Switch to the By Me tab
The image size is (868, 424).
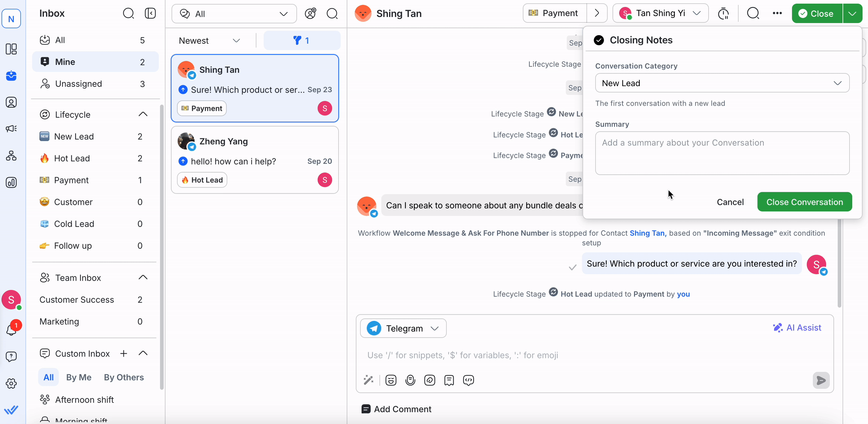click(78, 377)
